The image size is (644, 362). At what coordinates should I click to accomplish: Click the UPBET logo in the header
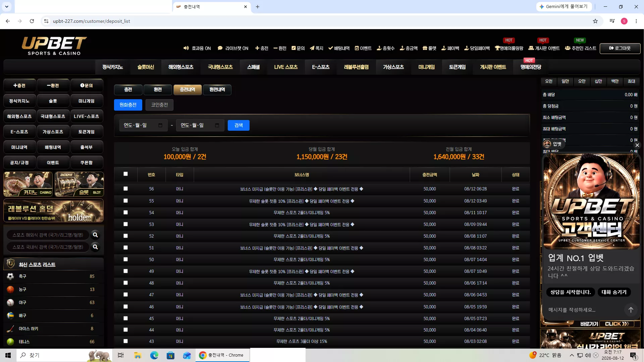coord(54,46)
